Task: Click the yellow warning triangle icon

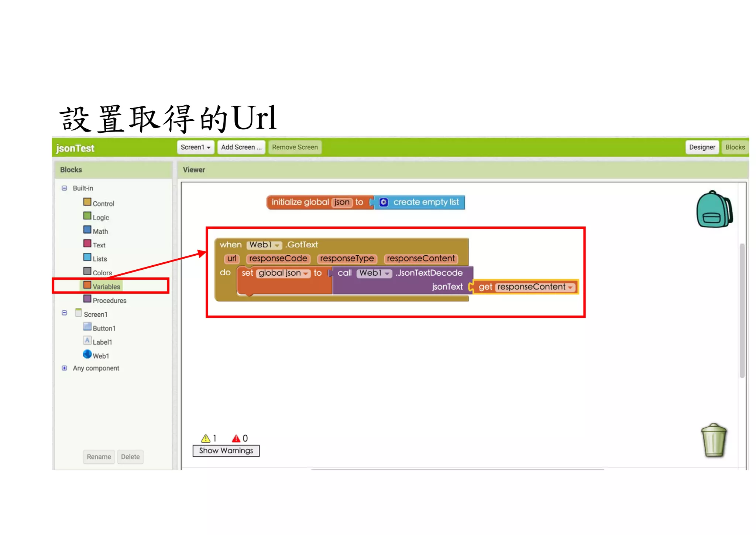Action: [x=205, y=439]
